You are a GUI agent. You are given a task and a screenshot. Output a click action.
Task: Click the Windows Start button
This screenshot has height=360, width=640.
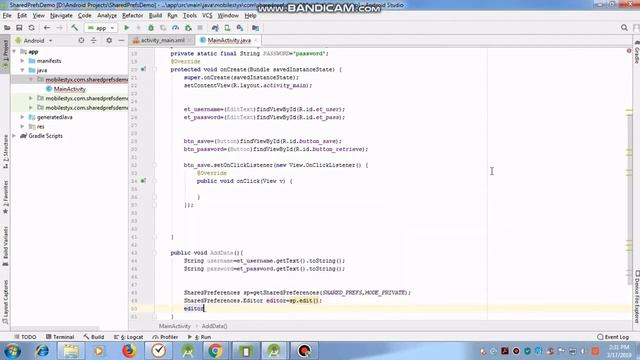12,351
